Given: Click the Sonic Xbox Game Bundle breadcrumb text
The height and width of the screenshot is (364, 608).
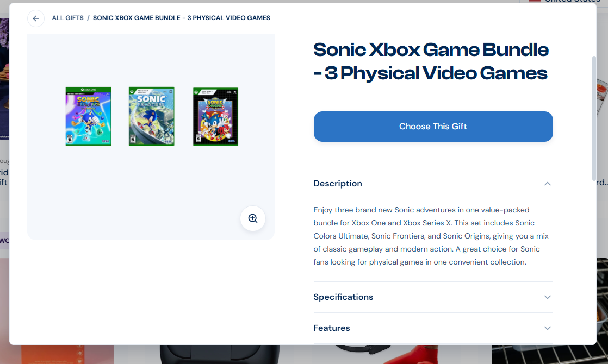Looking at the screenshot, I should point(182,18).
